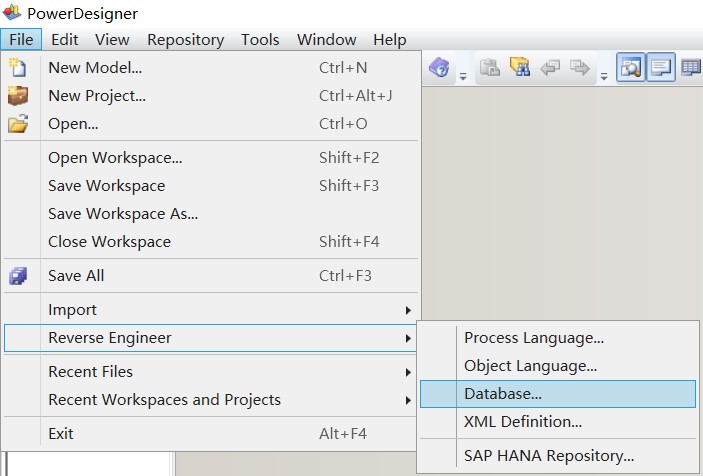This screenshot has height=476, width=703.
Task: Select Database... from Reverse Engineer submenu
Action: [503, 394]
